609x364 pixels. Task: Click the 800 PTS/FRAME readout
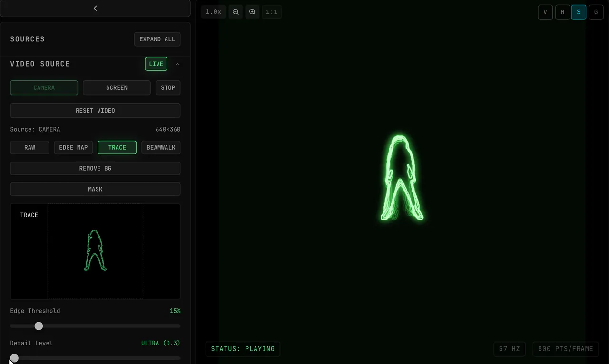(x=566, y=349)
